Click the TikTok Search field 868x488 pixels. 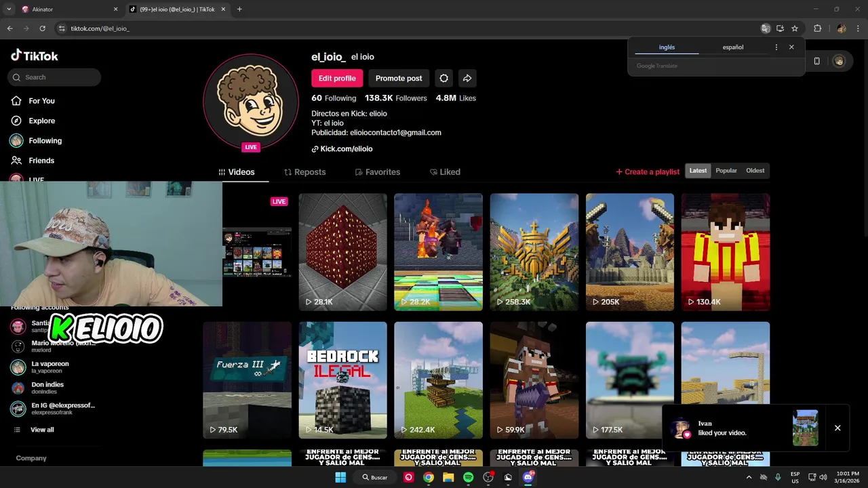click(x=54, y=77)
